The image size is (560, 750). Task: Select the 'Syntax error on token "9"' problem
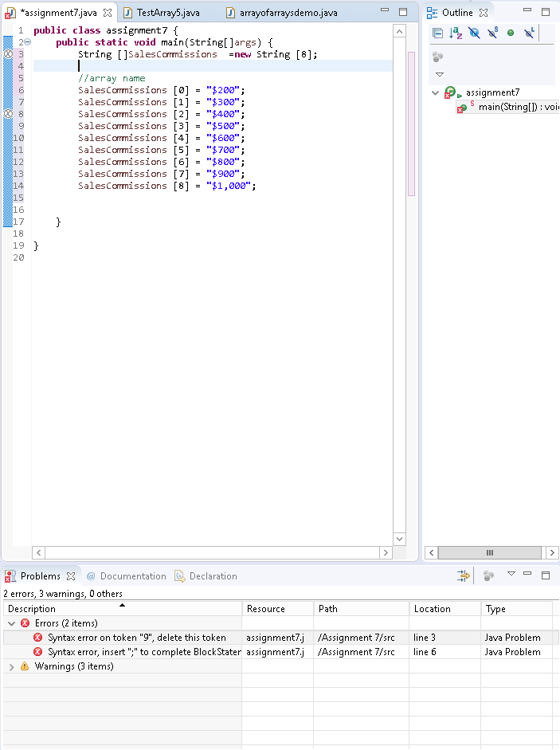(x=137, y=638)
